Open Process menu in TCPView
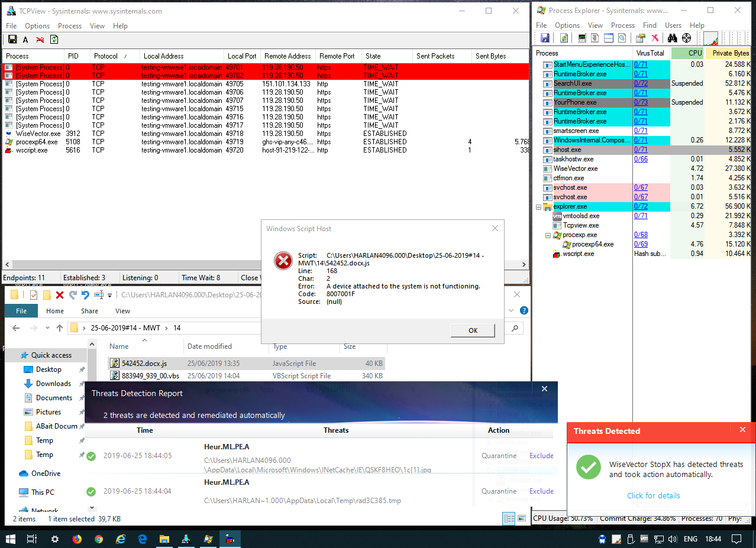Image resolution: width=756 pixels, height=548 pixels. tap(70, 26)
